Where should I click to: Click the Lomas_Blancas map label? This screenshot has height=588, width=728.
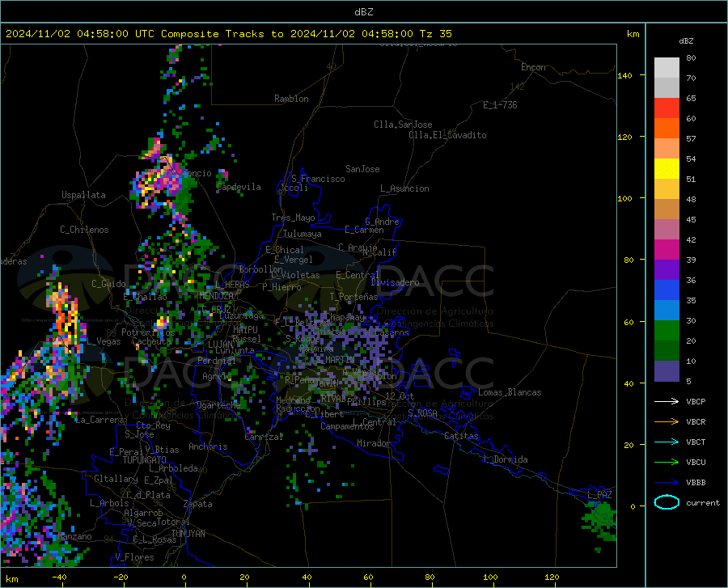pyautogui.click(x=510, y=392)
